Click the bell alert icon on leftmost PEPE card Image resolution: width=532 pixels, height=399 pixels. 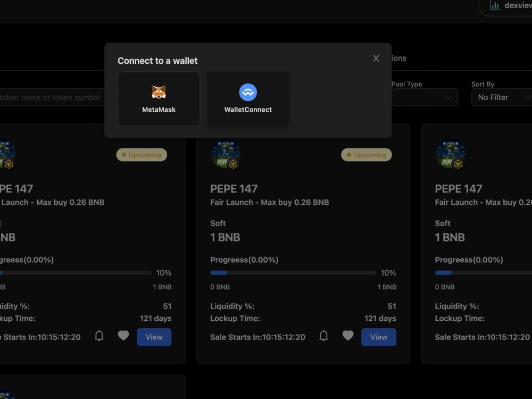point(98,337)
